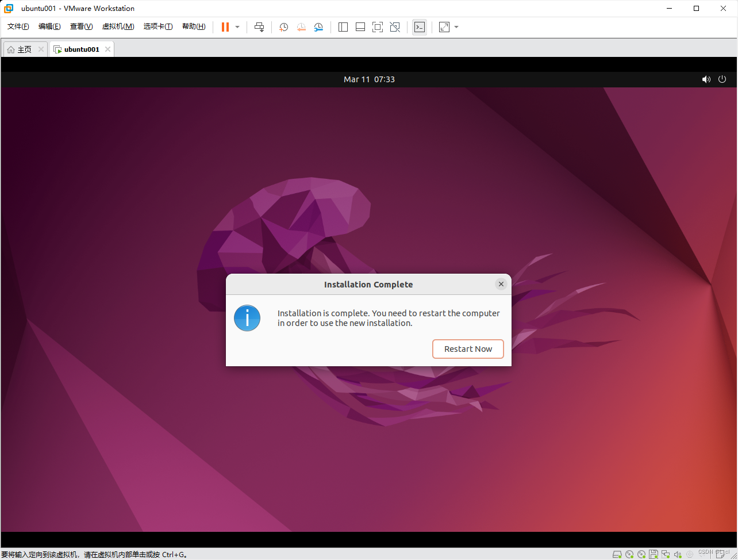
Task: Click the blue information icon in the dialog
Action: (247, 318)
